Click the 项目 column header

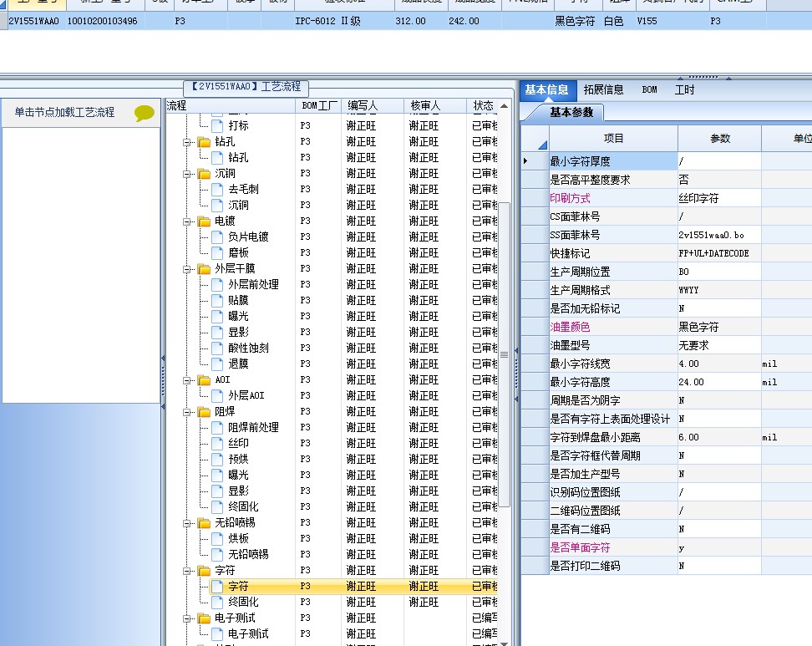613,139
